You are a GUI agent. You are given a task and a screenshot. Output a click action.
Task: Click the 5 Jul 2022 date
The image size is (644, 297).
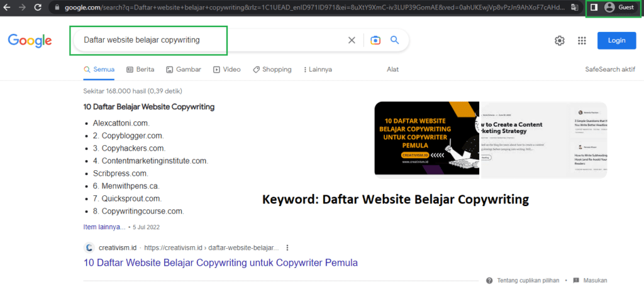pos(146,227)
